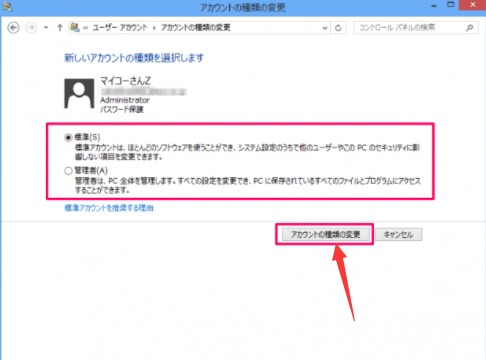Expand the address bar history dropdown
The height and width of the screenshot is (360, 486).
325,28
